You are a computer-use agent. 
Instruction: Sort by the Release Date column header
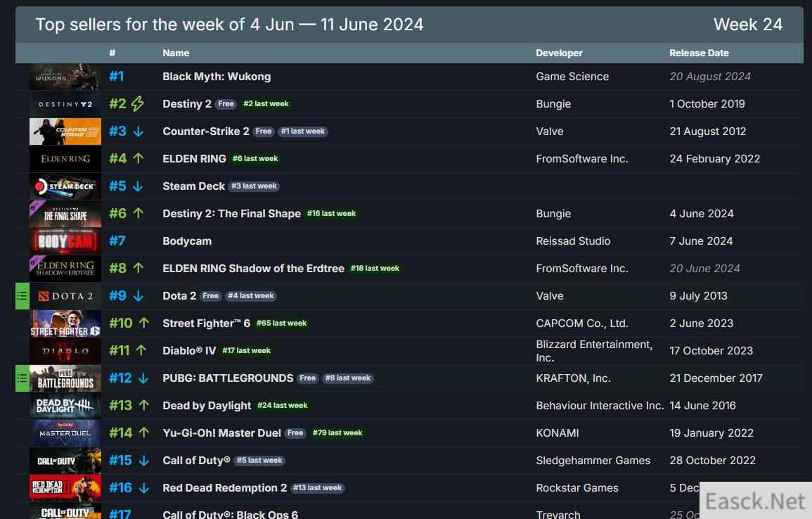point(699,53)
